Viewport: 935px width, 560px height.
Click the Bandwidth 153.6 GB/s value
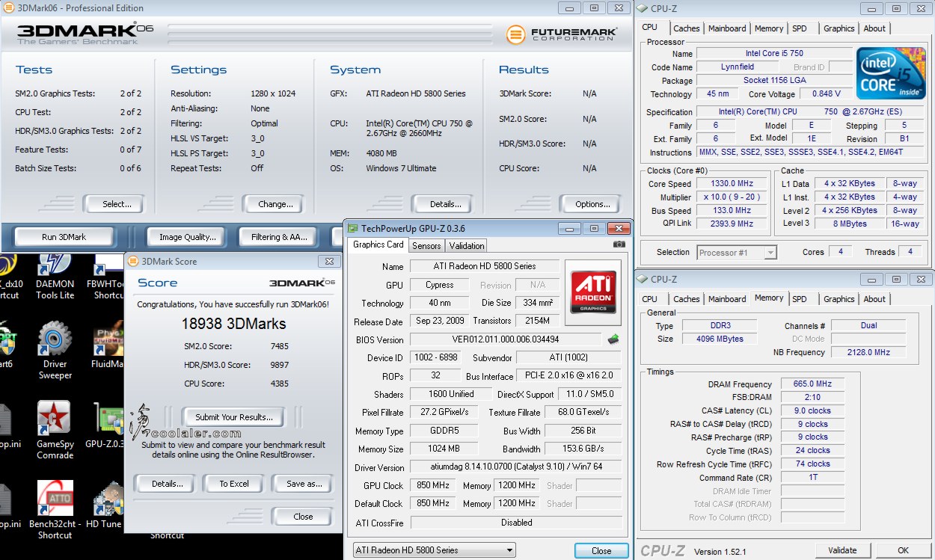pyautogui.click(x=582, y=449)
